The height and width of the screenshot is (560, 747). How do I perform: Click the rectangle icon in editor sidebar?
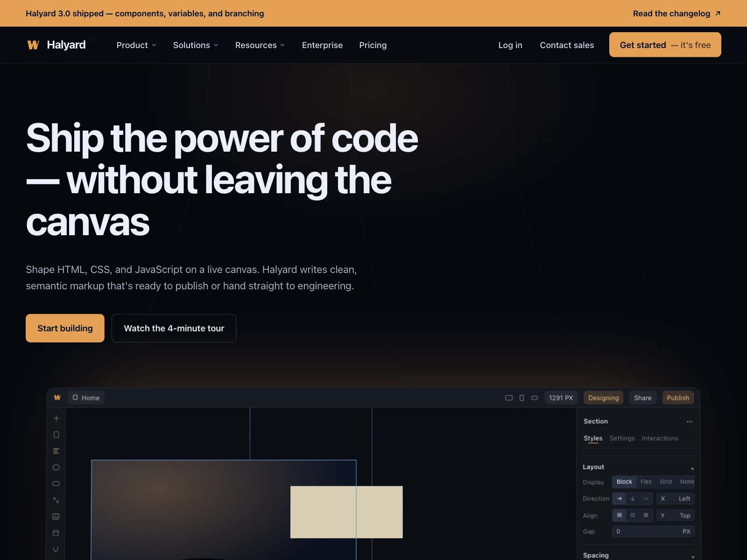coord(56,483)
